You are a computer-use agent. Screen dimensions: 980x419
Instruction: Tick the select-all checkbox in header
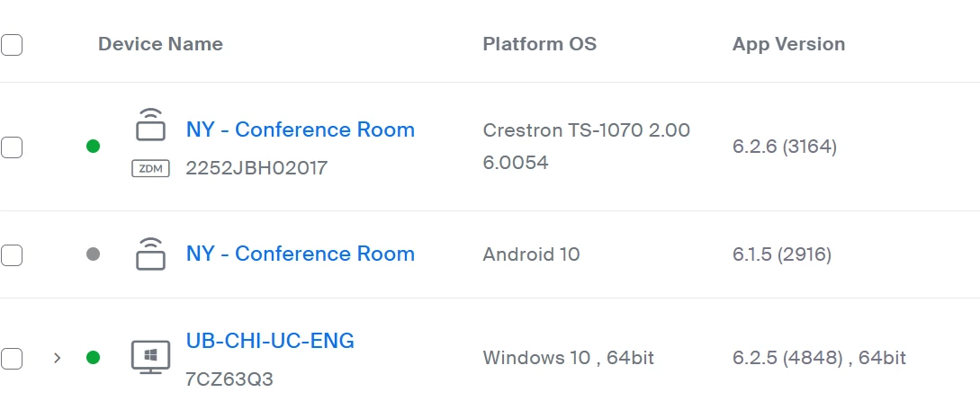tap(12, 44)
